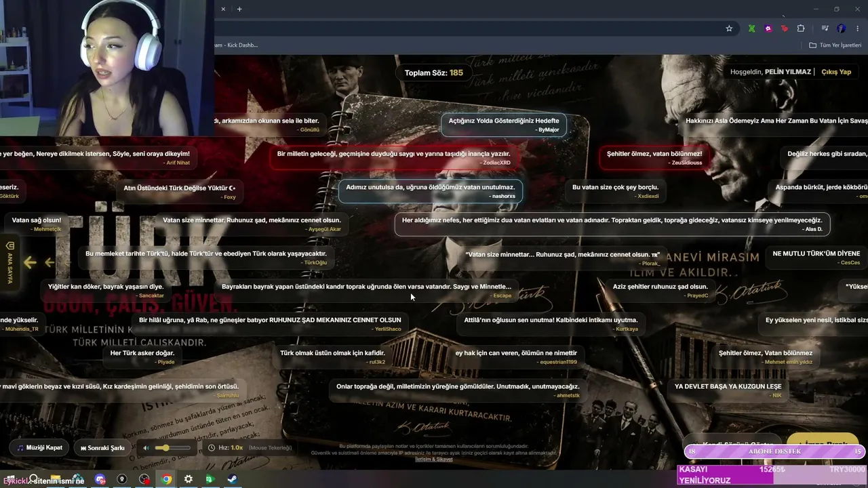This screenshot has height=488, width=868.
Task: Click the quote by Mehmet emin yıldız
Action: tap(766, 357)
